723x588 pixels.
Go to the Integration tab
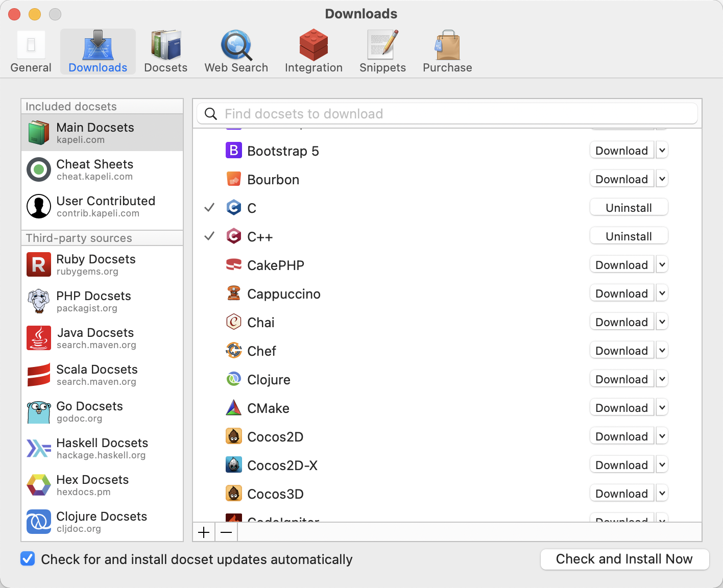[x=314, y=52]
